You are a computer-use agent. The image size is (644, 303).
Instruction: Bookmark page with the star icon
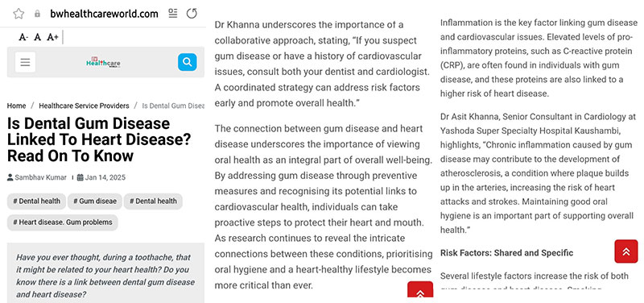pyautogui.click(x=19, y=14)
